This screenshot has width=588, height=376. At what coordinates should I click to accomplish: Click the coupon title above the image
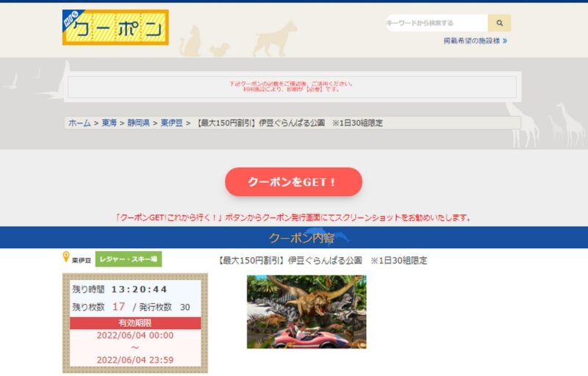pos(323,261)
